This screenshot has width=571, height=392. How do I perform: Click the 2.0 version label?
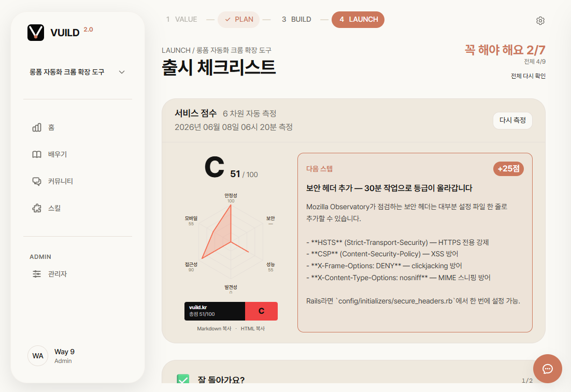click(x=88, y=30)
